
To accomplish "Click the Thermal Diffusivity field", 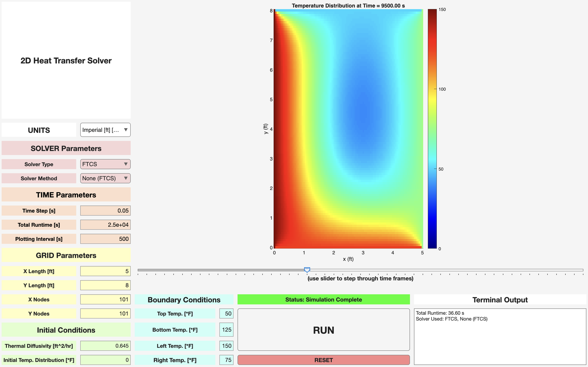I will click(105, 346).
